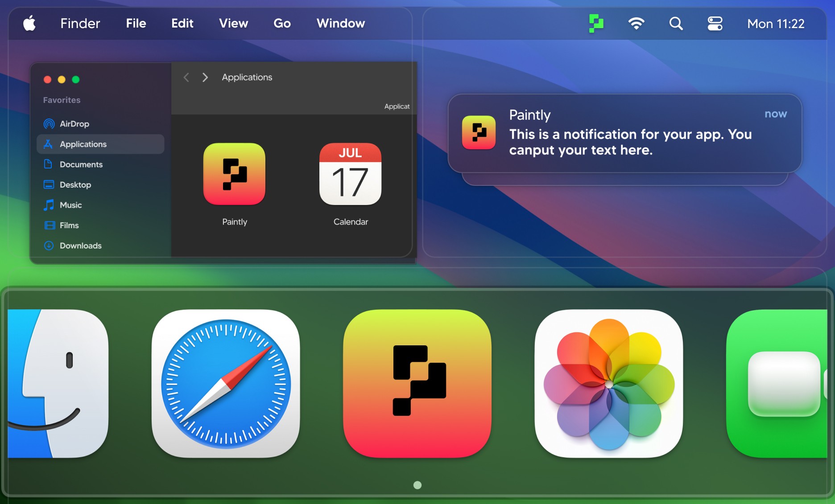Screen dimensions: 835x504
Task: Click the Favorites sidebar header
Action: 62,100
